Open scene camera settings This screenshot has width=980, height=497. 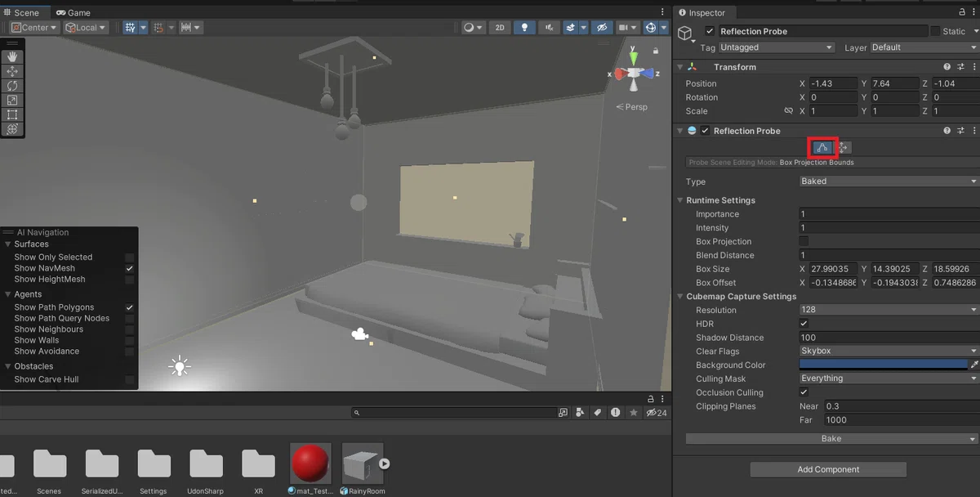[x=624, y=27]
